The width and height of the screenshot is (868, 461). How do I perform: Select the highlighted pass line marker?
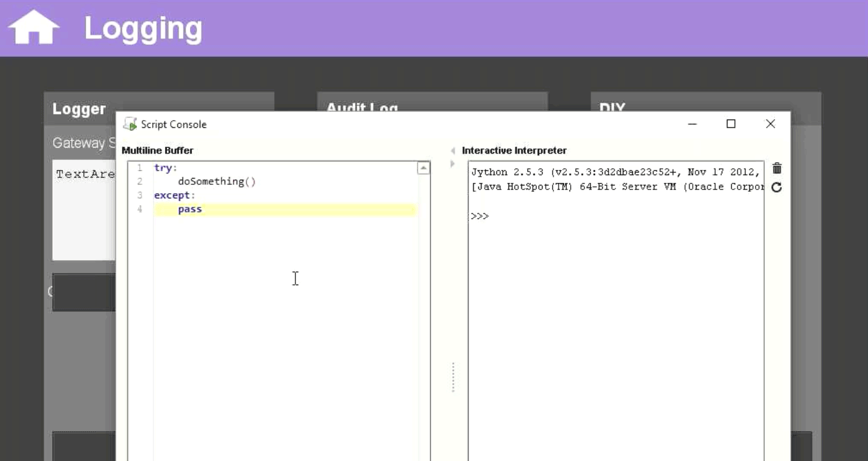click(x=189, y=209)
